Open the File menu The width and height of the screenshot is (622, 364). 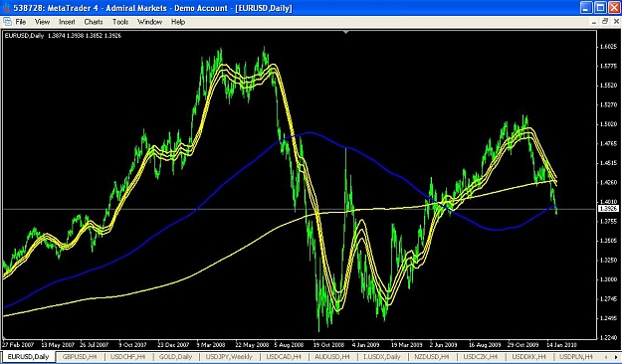click(20, 22)
